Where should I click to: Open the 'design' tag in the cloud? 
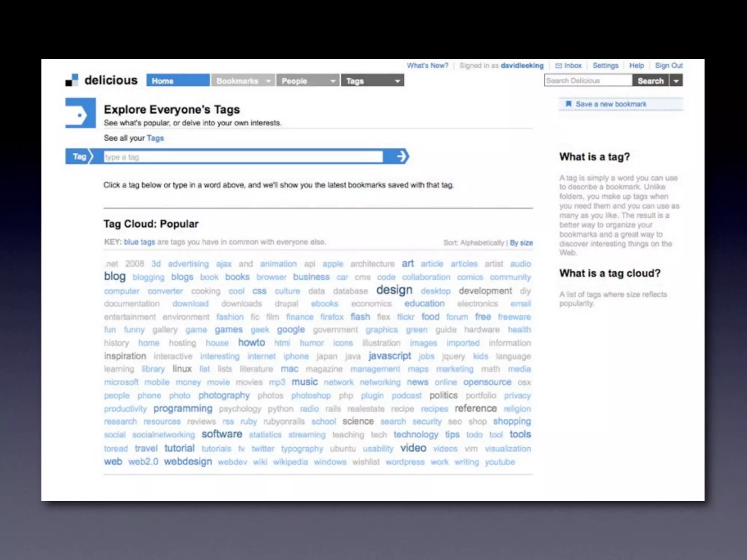(x=394, y=290)
